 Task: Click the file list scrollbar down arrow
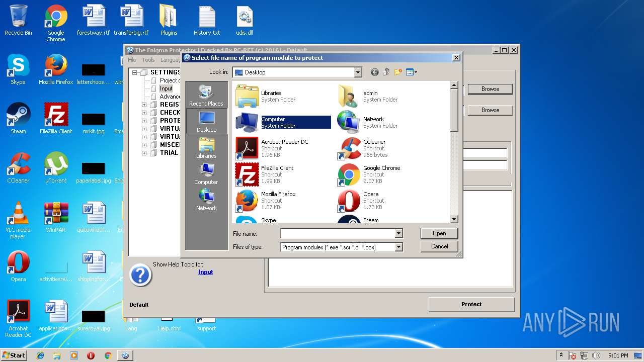click(454, 219)
